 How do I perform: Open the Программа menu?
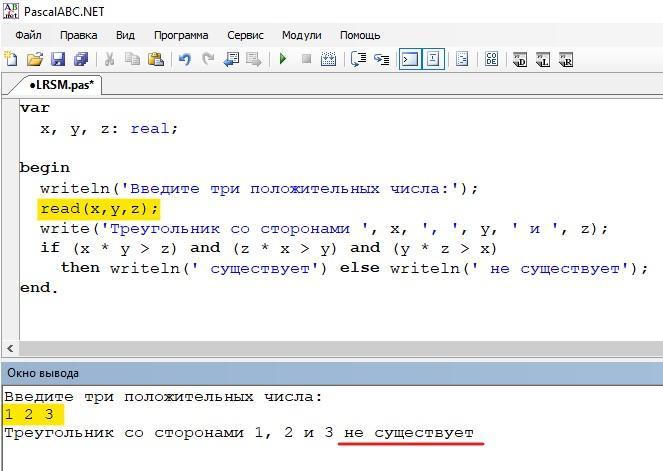(181, 35)
